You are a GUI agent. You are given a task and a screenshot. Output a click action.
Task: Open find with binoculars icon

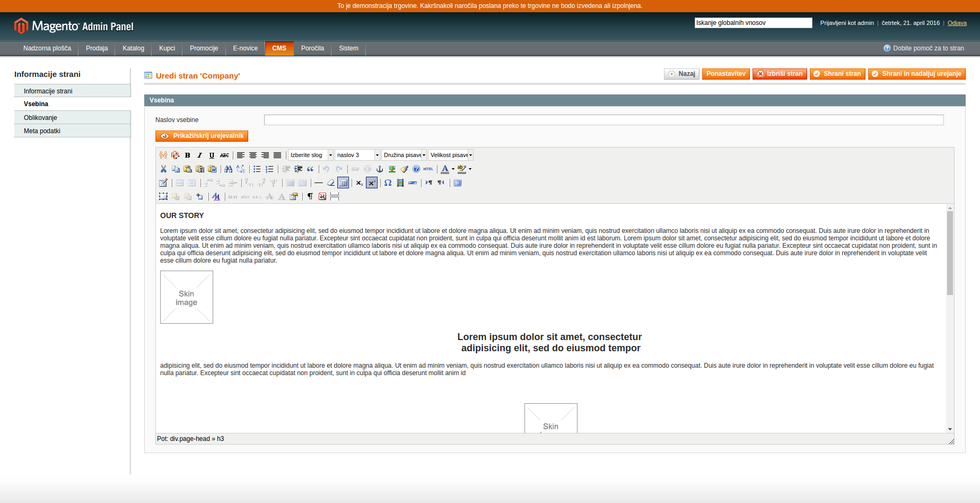(228, 169)
